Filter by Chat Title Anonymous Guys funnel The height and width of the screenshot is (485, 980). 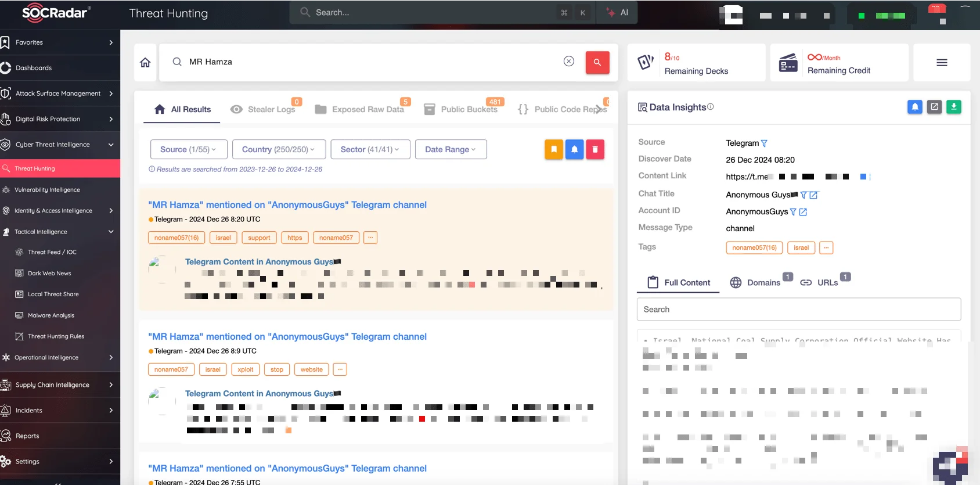(x=804, y=195)
